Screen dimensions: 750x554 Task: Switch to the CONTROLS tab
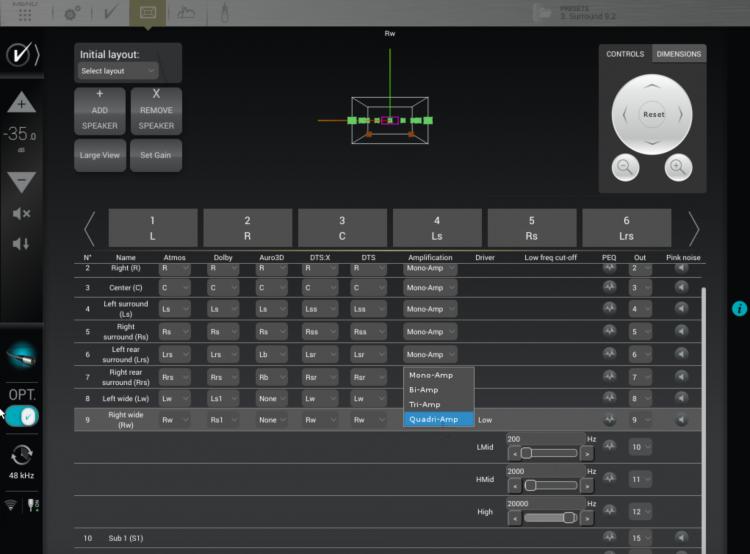point(625,54)
